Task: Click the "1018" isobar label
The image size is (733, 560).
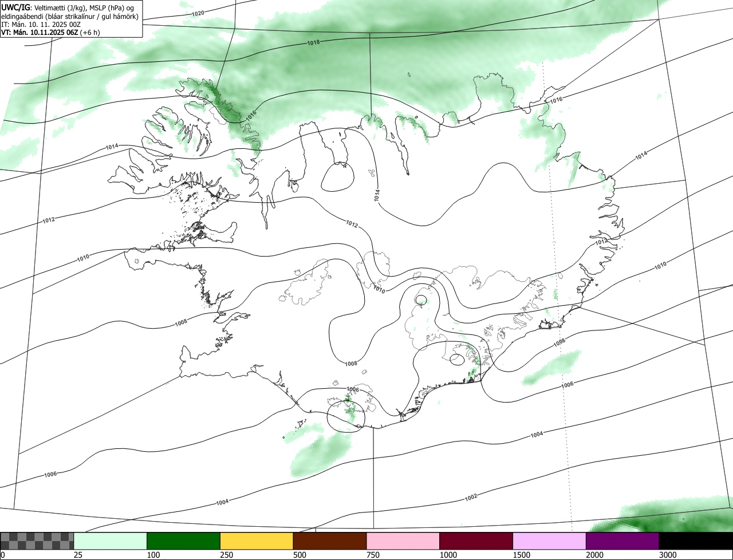Action: 313,43
